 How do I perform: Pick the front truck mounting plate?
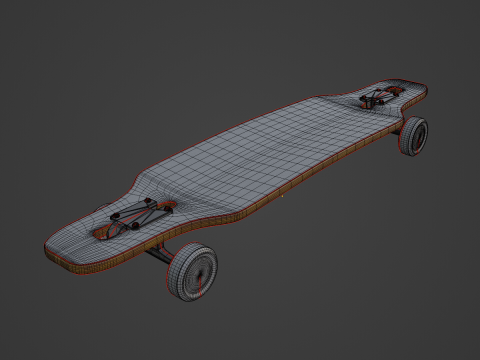[x=141, y=214]
